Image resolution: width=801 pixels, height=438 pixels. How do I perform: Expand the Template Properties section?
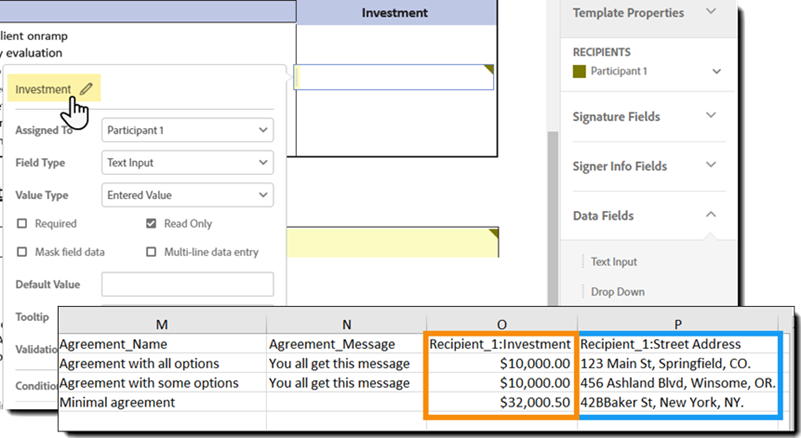pyautogui.click(x=711, y=13)
